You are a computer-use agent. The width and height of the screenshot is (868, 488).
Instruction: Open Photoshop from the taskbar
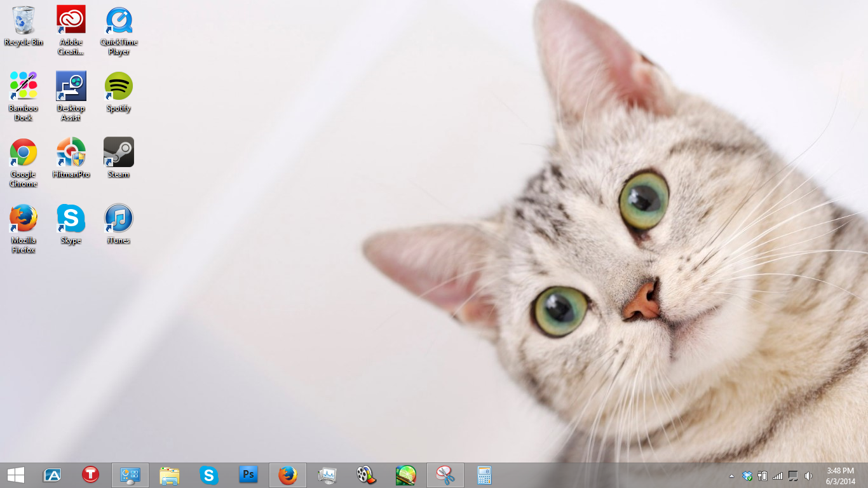[x=248, y=475]
